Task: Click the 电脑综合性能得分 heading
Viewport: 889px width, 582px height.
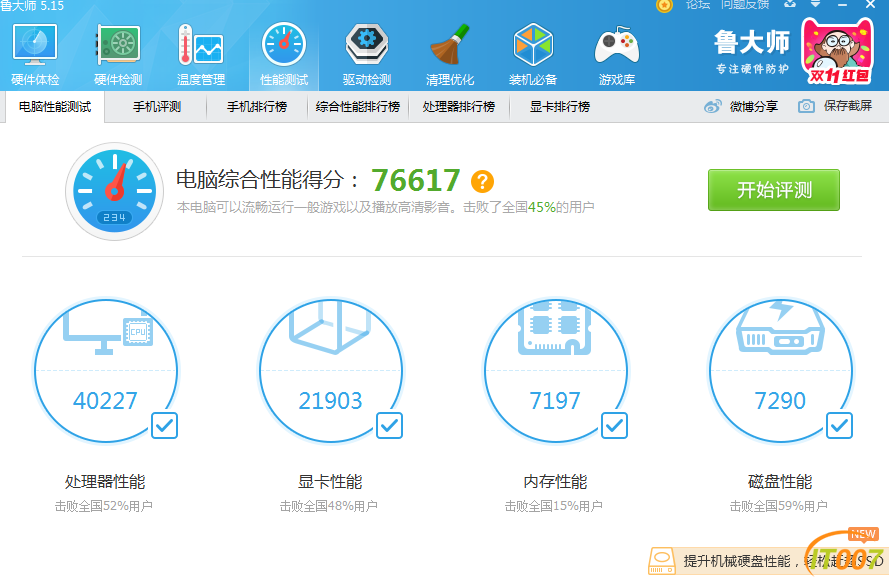Action: tap(267, 180)
